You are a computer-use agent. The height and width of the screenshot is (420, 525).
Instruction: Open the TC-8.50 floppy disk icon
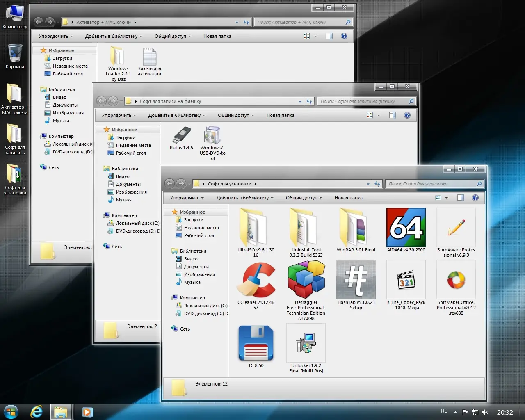coord(256,343)
